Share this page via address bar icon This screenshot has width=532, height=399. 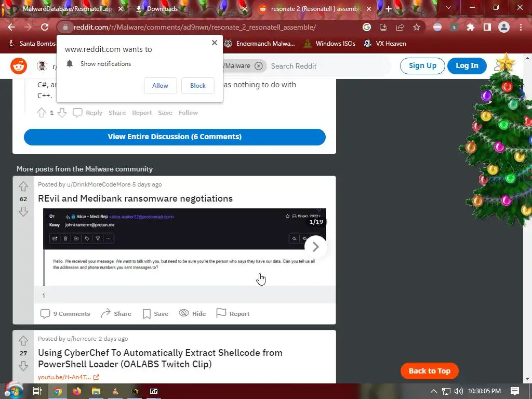[400, 27]
